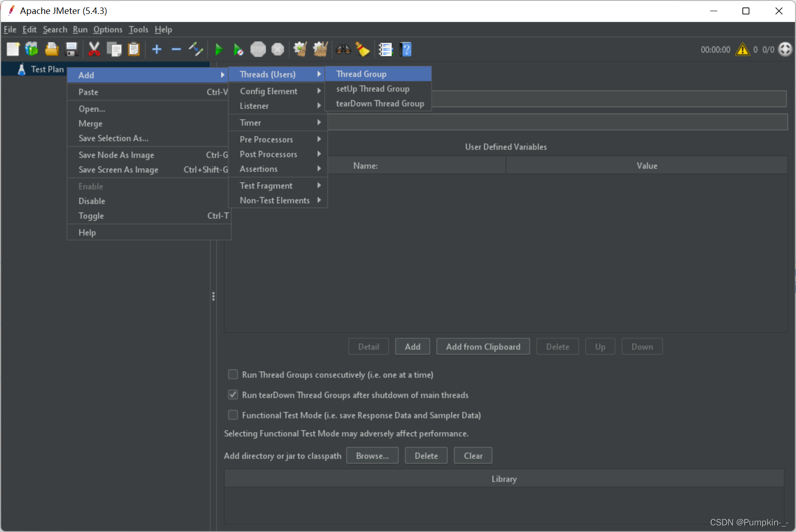Choose tearDown Thread Group
This screenshot has width=796, height=532.
378,103
